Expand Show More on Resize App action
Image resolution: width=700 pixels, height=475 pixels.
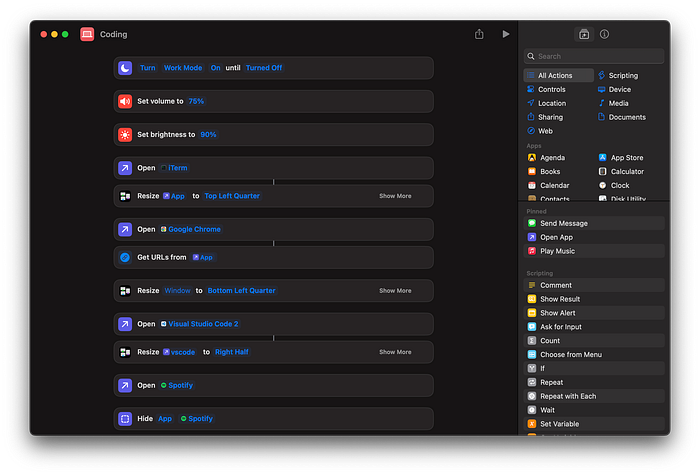[395, 196]
